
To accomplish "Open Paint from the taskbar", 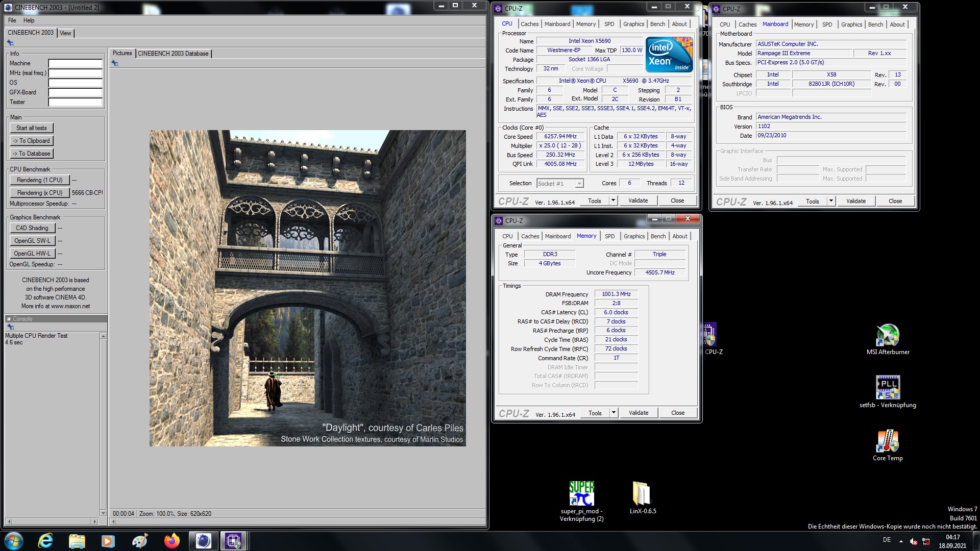I will pos(140,541).
